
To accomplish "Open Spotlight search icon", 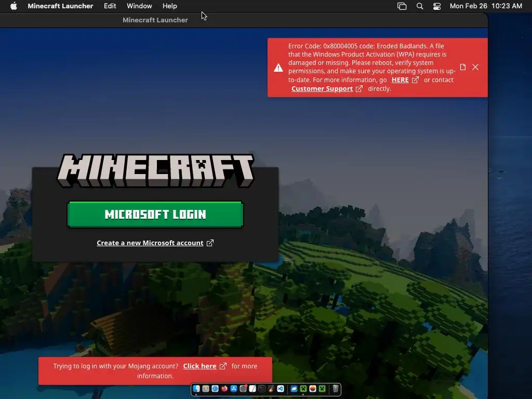I will click(420, 6).
